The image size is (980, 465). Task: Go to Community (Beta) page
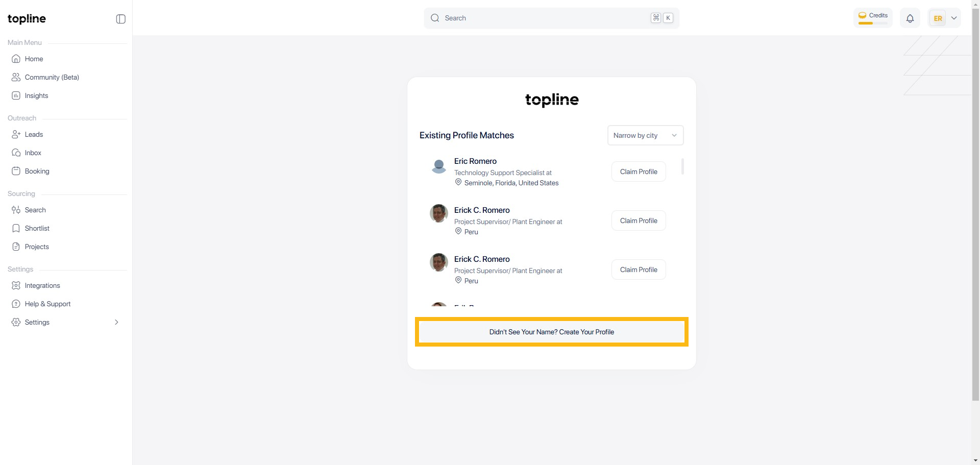[x=52, y=77]
